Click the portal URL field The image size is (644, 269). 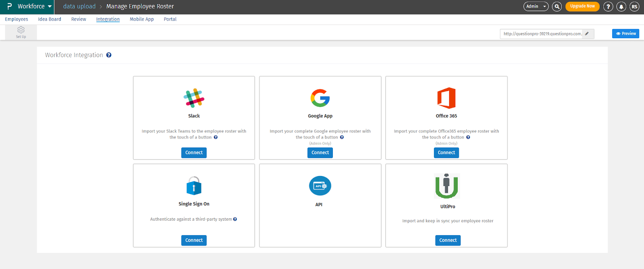click(542, 34)
